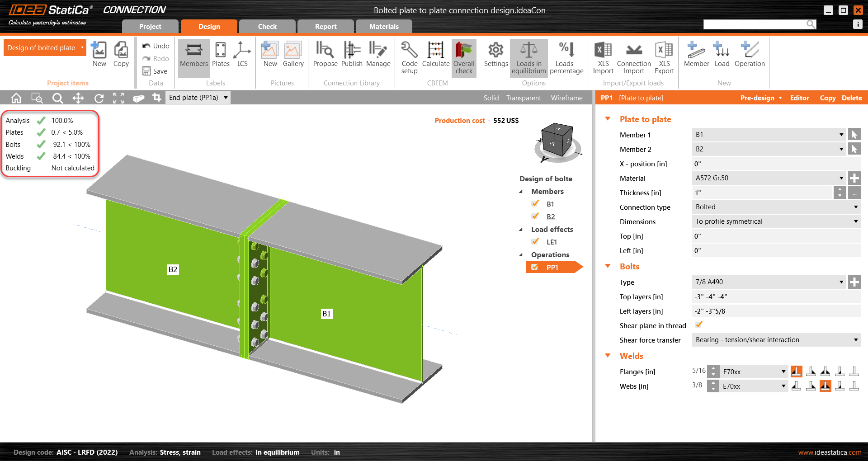
Task: Switch to the Check tab
Action: (267, 26)
